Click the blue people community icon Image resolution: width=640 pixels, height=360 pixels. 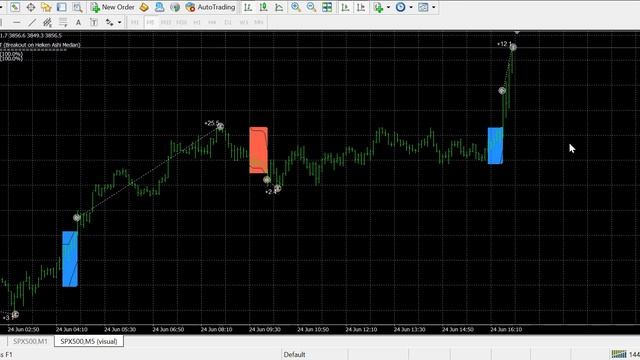coord(159,7)
